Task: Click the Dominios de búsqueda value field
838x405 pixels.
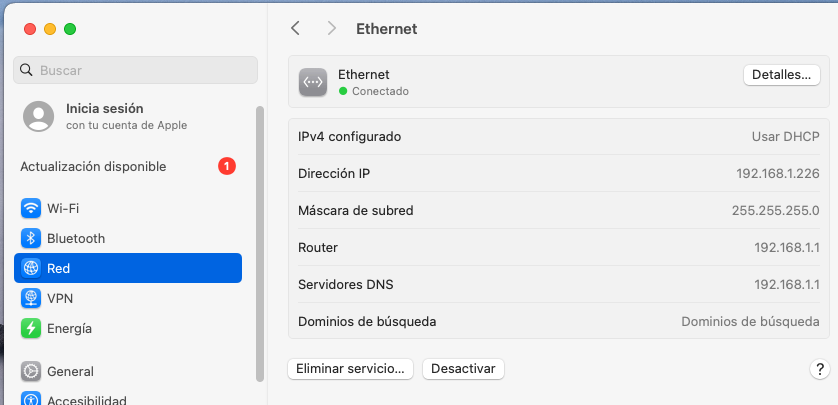Action: coord(750,322)
